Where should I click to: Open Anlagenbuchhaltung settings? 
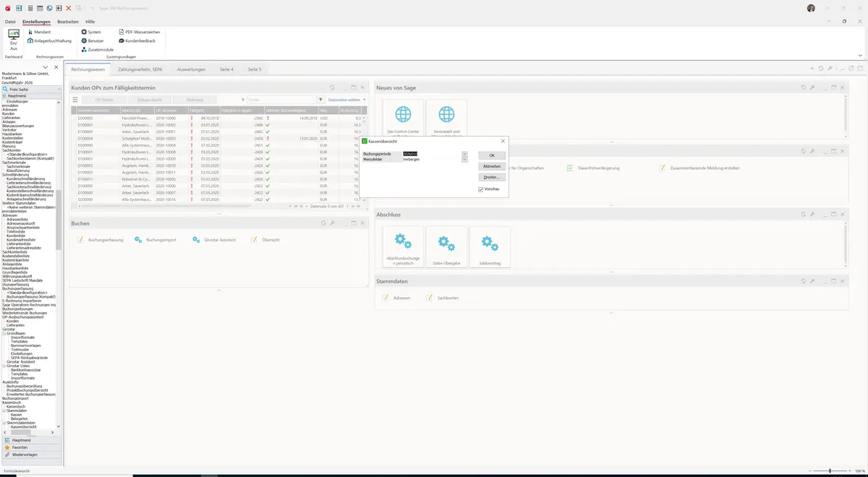[50, 40]
